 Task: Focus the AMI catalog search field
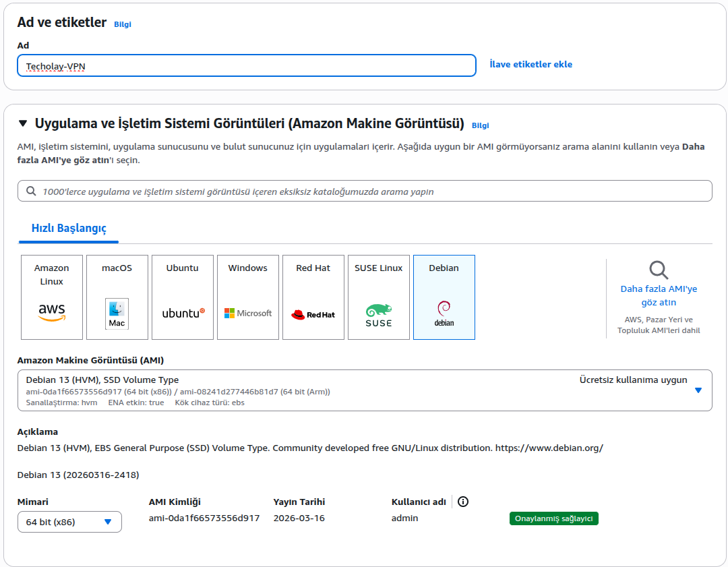click(365, 191)
